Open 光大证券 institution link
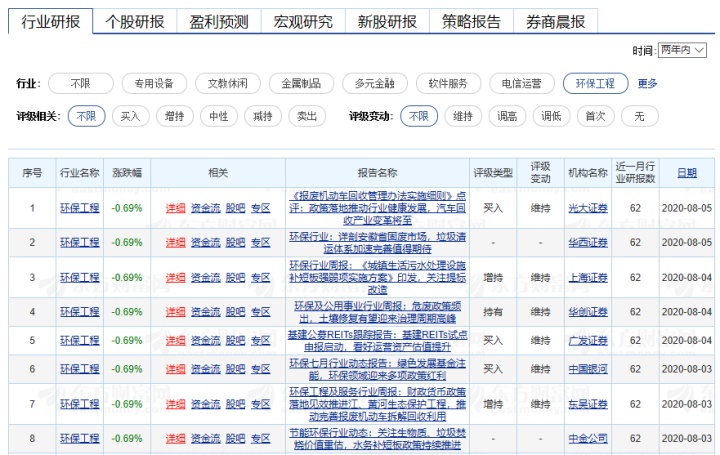The height and width of the screenshot is (455, 720). (x=587, y=209)
